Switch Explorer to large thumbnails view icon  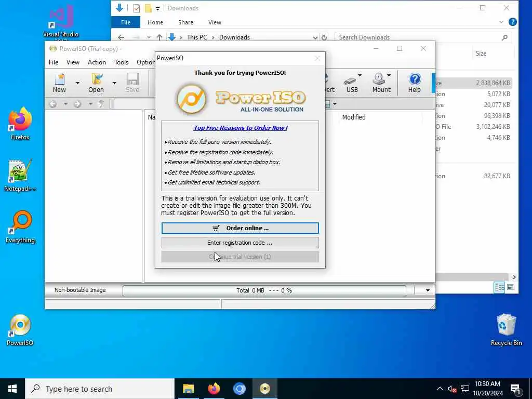pyautogui.click(x=511, y=287)
